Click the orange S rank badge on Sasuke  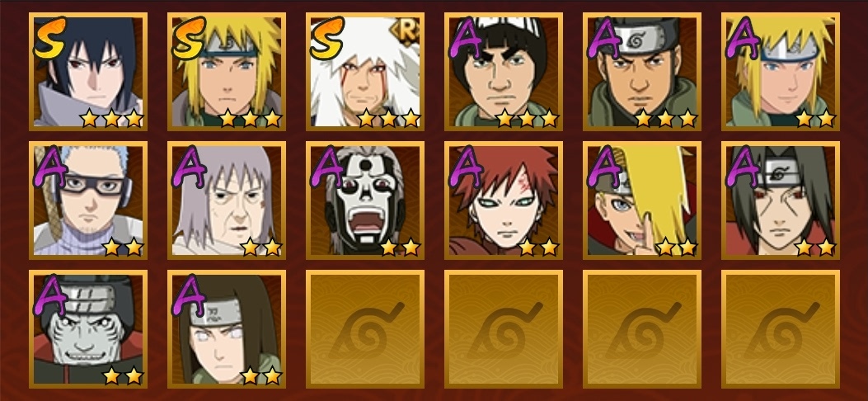pos(49,38)
